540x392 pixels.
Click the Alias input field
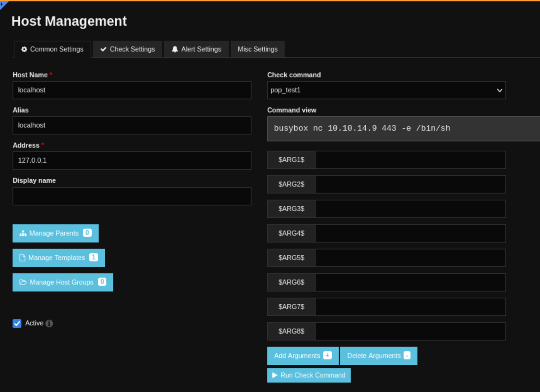pos(132,125)
